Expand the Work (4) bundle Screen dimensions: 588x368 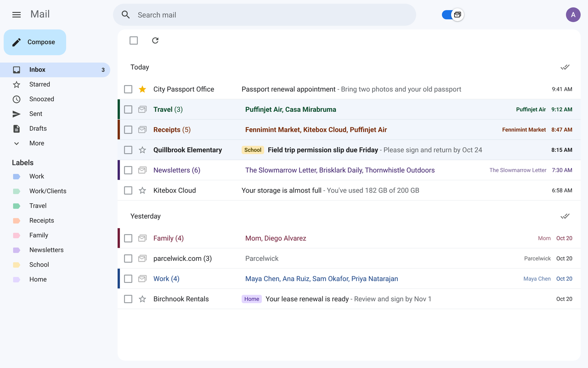click(349, 279)
